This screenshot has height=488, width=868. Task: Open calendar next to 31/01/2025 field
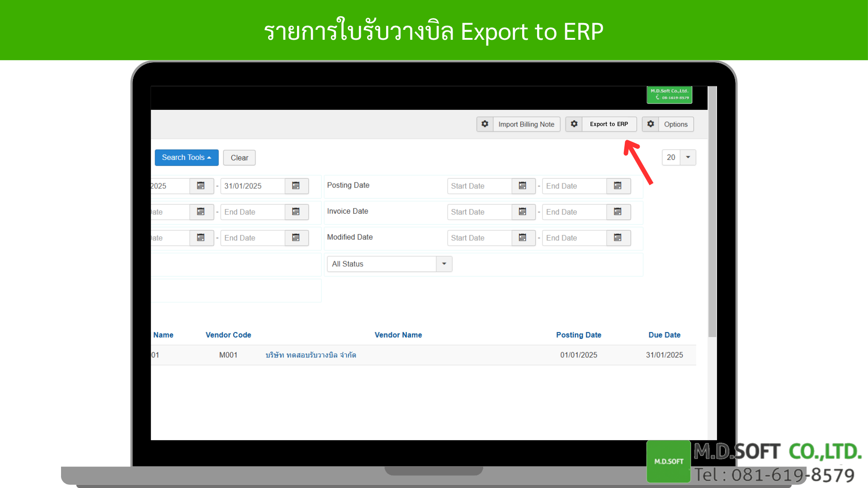tap(296, 186)
